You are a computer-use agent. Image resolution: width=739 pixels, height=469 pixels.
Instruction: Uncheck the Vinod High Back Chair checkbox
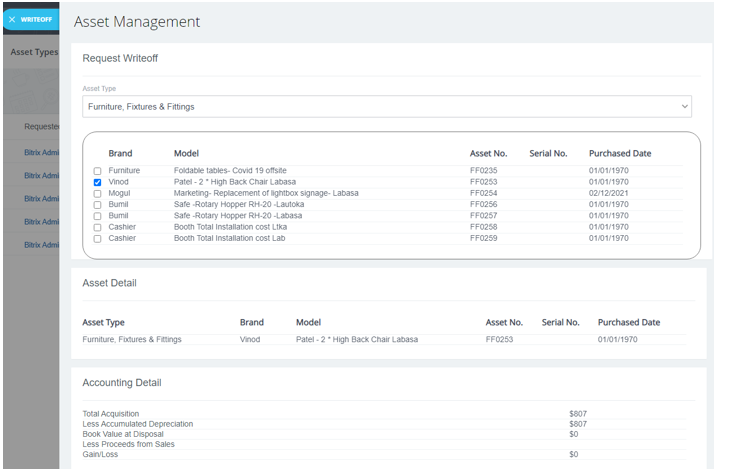pyautogui.click(x=97, y=183)
